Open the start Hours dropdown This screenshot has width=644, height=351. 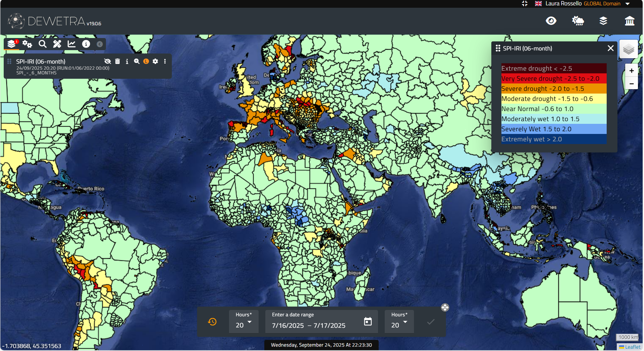pyautogui.click(x=244, y=322)
